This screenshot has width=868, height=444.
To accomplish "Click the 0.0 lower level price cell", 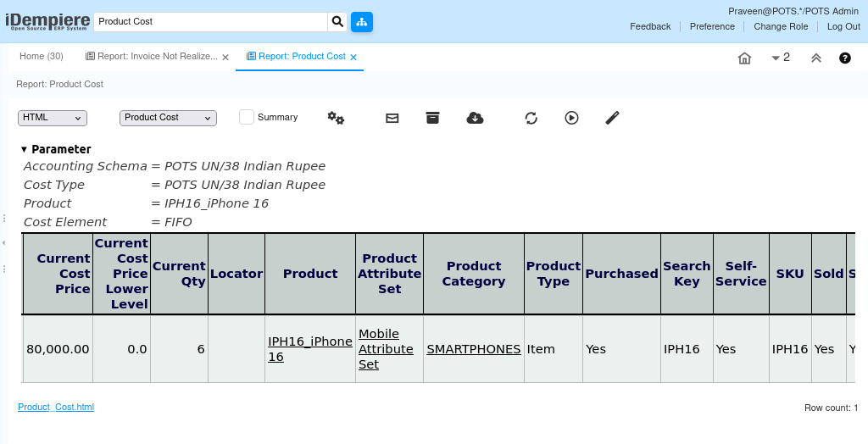I will click(x=121, y=349).
